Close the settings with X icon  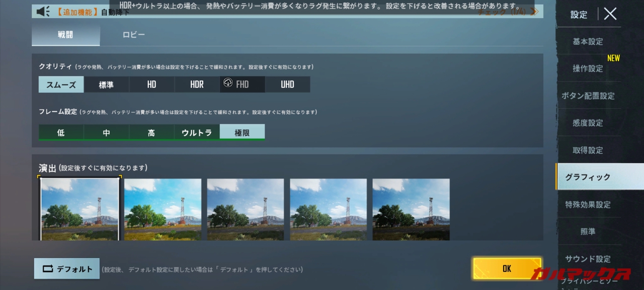click(610, 14)
